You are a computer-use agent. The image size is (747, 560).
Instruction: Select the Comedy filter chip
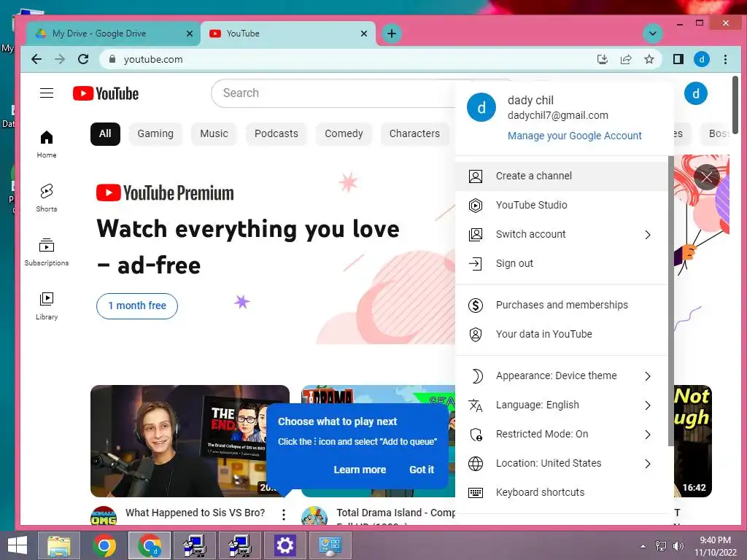344,134
